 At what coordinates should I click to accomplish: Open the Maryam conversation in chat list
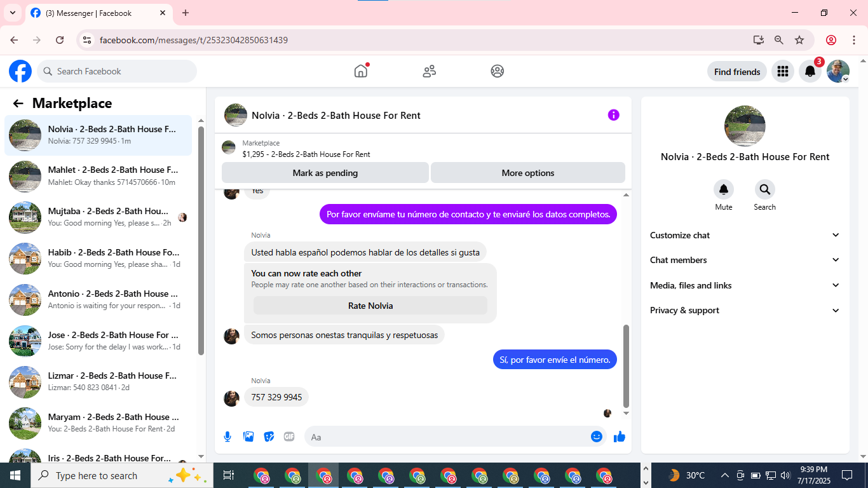[98, 423]
